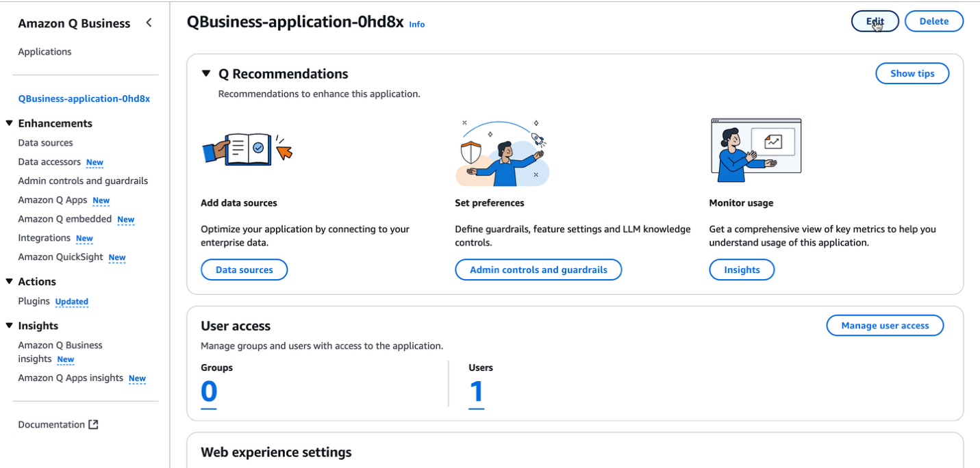Open Admin controls and guardrails in sidebar
The width and height of the screenshot is (980, 468).
[x=83, y=181]
